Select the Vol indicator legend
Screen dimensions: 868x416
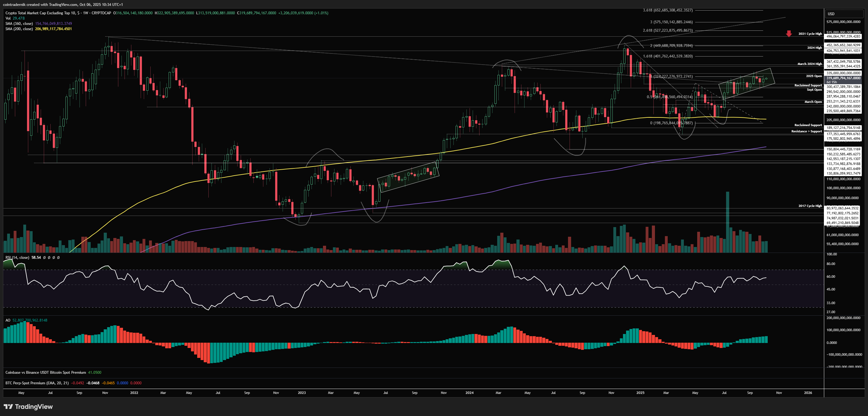pyautogui.click(x=8, y=18)
